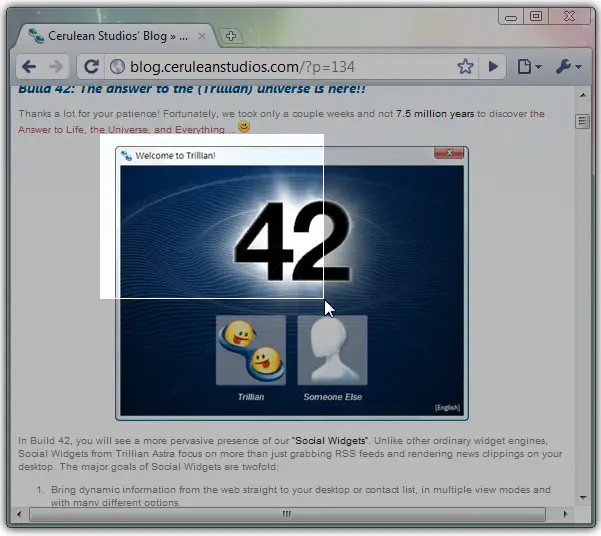Click the horizontal scrollbar right arrow
The height and width of the screenshot is (536, 601).
tap(565, 514)
